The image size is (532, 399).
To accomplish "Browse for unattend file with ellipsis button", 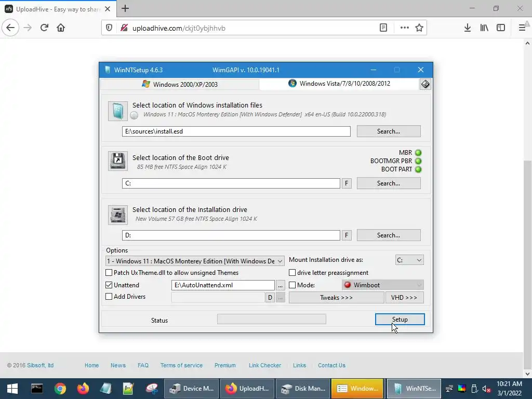I will point(280,285).
